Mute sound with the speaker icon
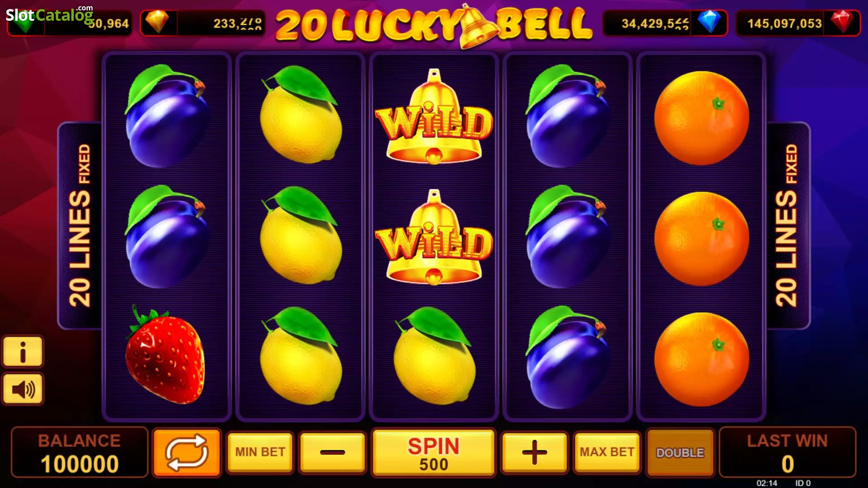Screen dimensions: 868x488 tap(23, 389)
